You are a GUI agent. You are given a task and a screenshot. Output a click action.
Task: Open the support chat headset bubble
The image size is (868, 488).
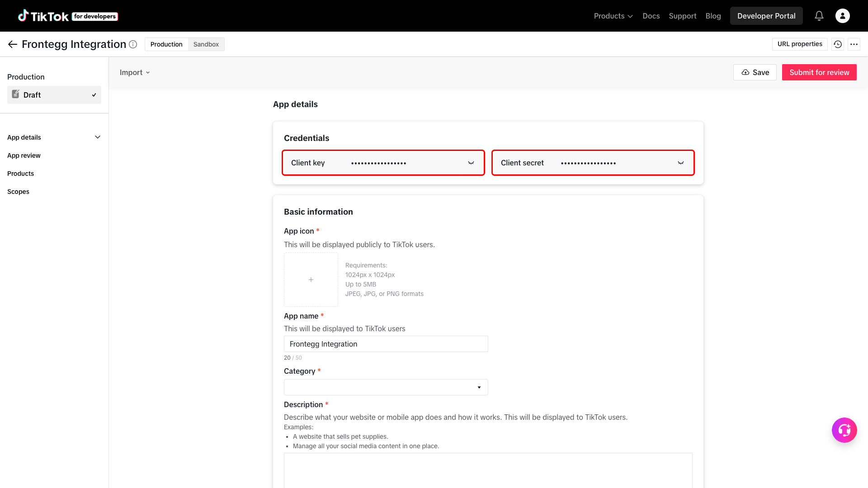coord(844,430)
